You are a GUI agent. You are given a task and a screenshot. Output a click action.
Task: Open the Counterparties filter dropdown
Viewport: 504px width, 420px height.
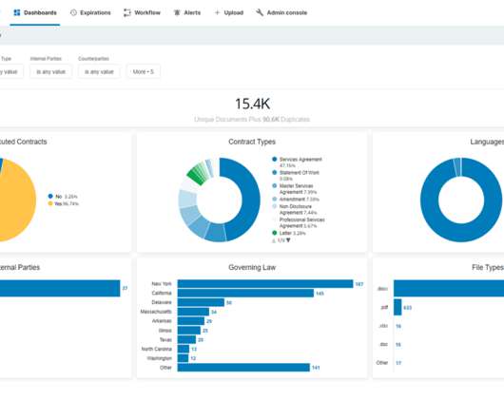coord(99,71)
